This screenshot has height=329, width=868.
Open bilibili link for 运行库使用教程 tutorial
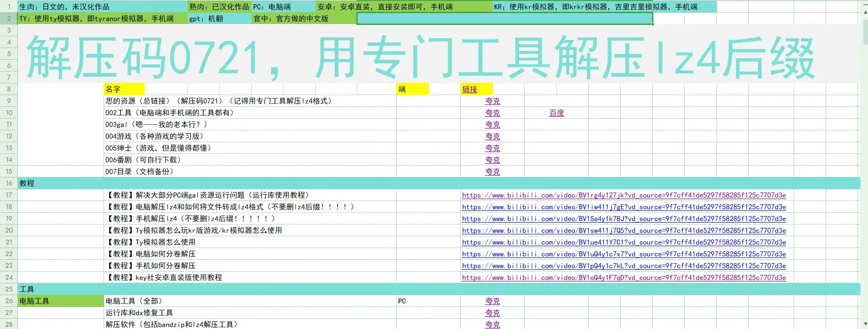(x=624, y=195)
